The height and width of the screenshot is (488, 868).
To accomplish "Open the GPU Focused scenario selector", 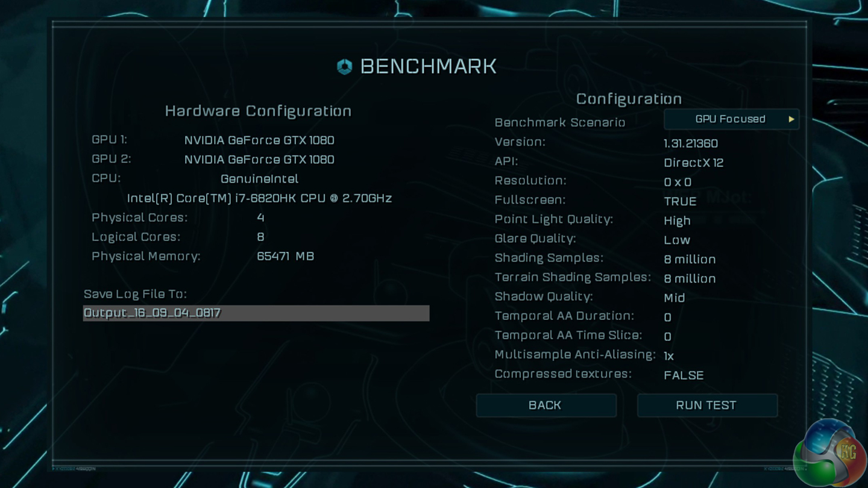I will click(x=730, y=119).
